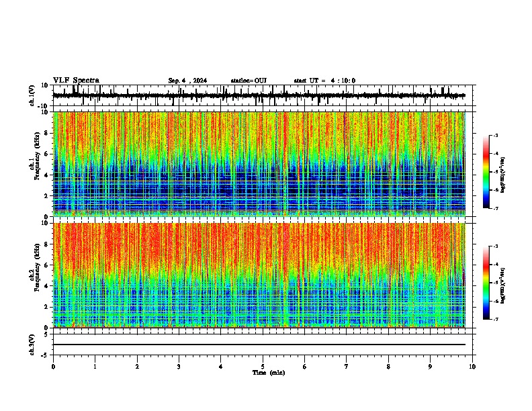Click the "-7" tick on ch.1 colorbar
This screenshot has width=532, height=411.
click(495, 208)
